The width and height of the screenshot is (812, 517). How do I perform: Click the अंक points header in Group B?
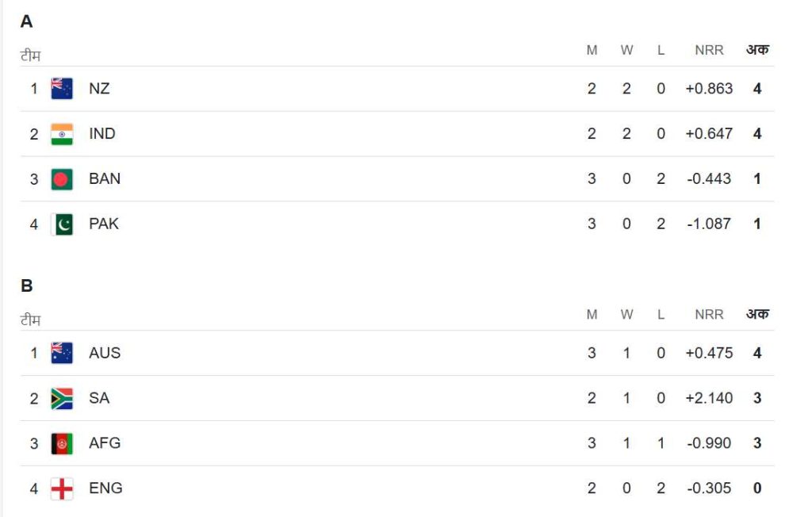[757, 315]
